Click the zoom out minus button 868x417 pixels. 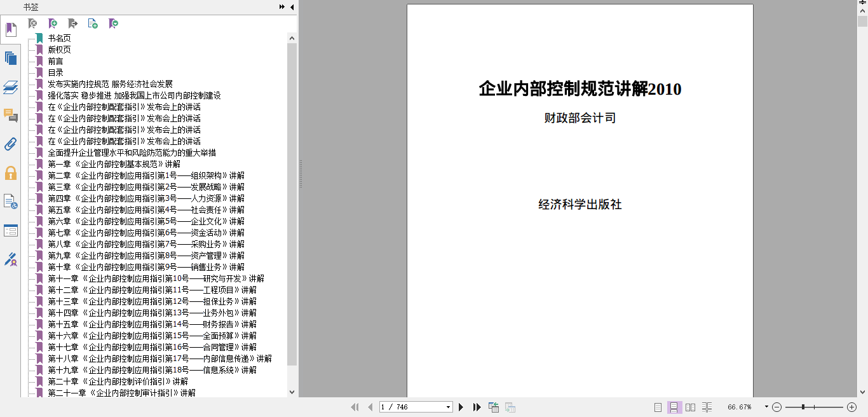(x=776, y=407)
